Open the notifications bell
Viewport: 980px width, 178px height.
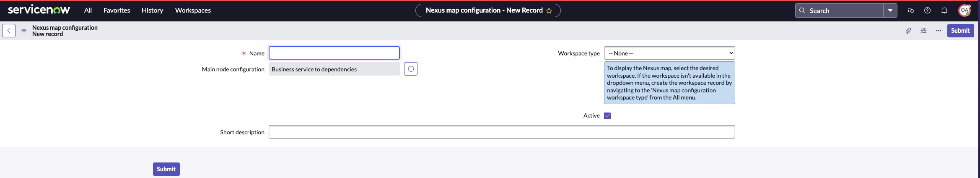[944, 10]
